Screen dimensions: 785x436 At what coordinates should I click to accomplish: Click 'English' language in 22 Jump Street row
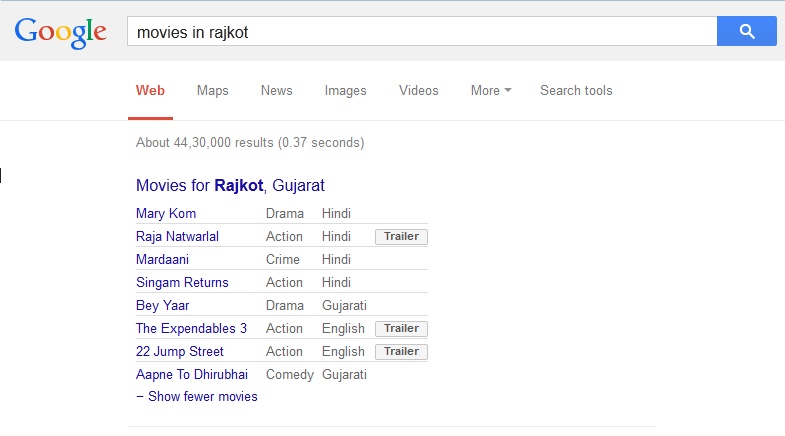coord(343,352)
